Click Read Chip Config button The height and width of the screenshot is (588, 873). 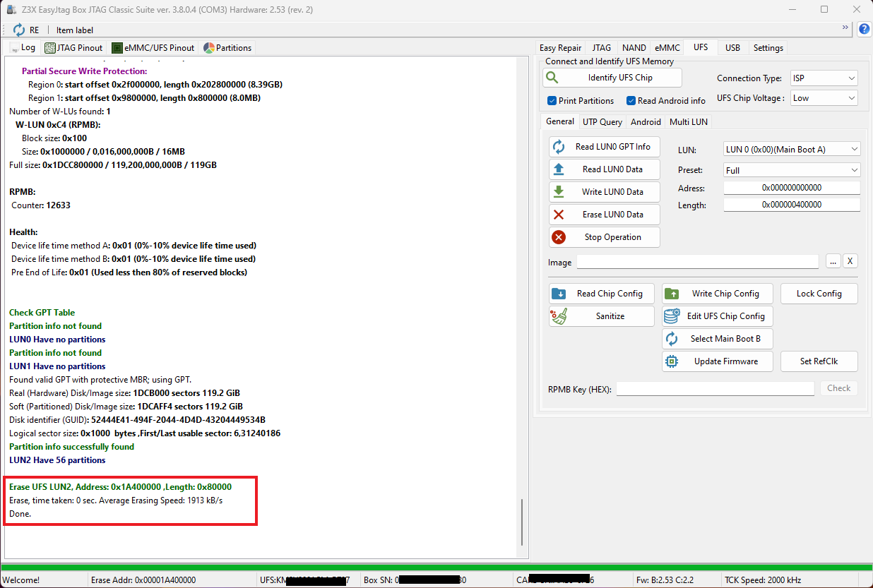(602, 294)
